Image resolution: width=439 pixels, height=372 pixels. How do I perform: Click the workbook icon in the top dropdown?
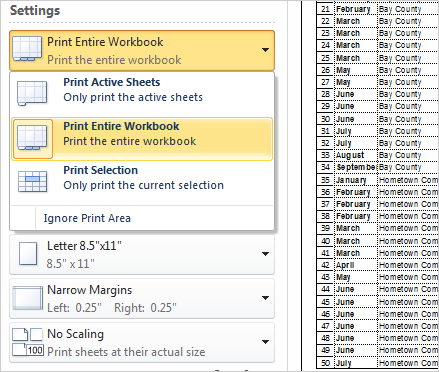click(x=27, y=48)
